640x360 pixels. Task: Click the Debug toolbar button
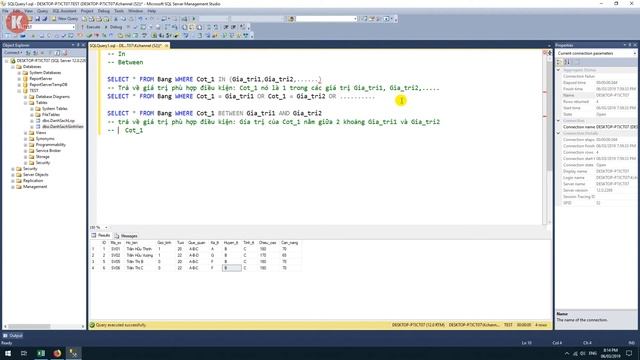[x=113, y=27]
